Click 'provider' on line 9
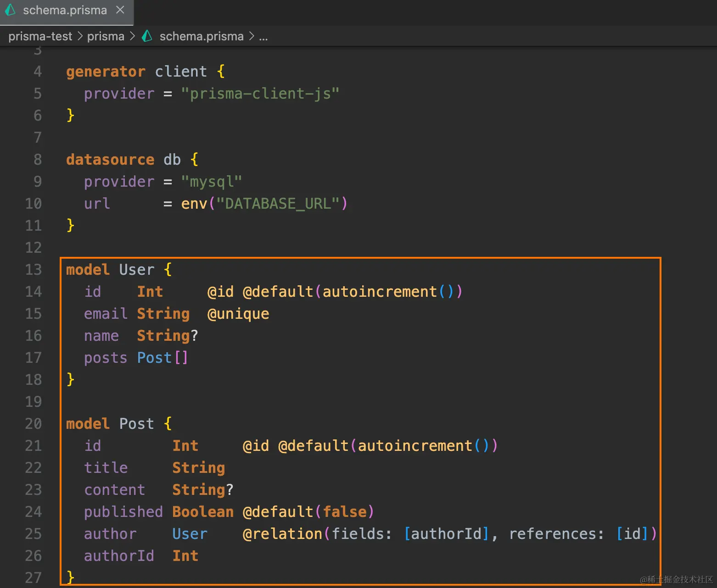The width and height of the screenshot is (717, 588). (x=119, y=182)
